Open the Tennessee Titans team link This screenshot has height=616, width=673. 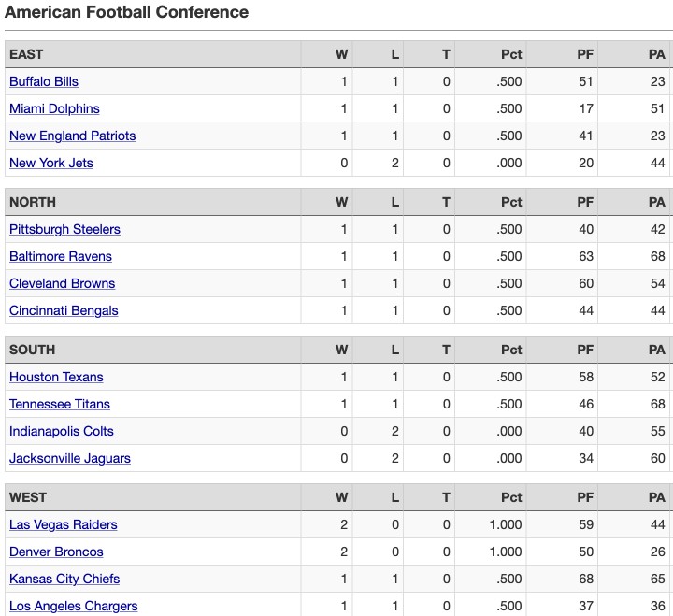pos(60,404)
